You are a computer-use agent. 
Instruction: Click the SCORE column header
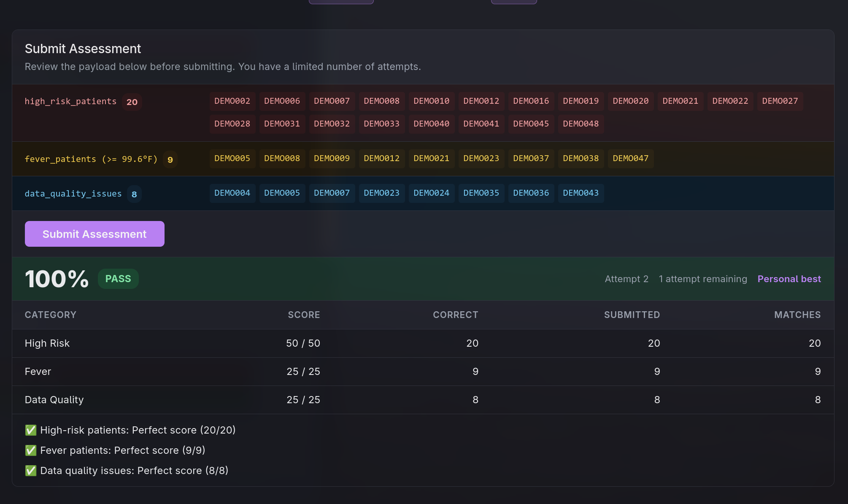coord(304,315)
